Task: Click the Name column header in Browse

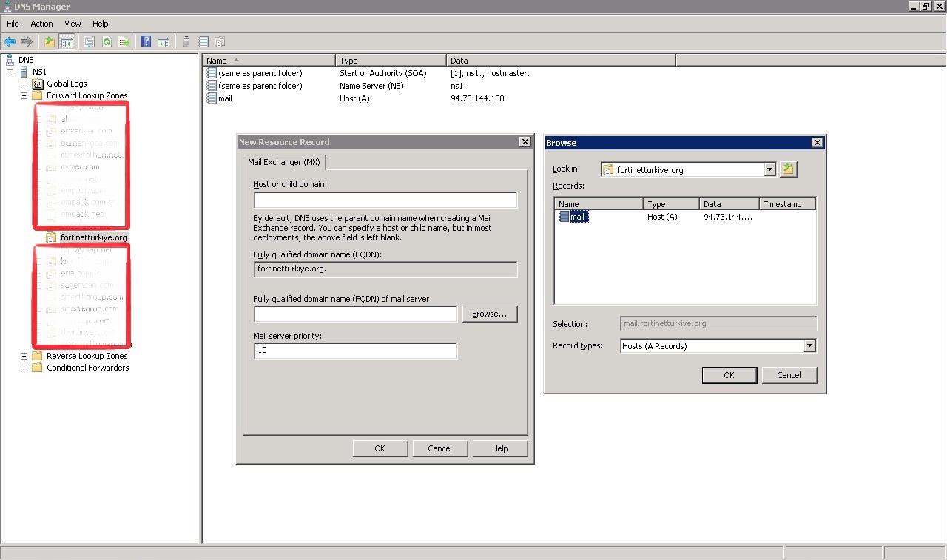Action: pos(599,204)
